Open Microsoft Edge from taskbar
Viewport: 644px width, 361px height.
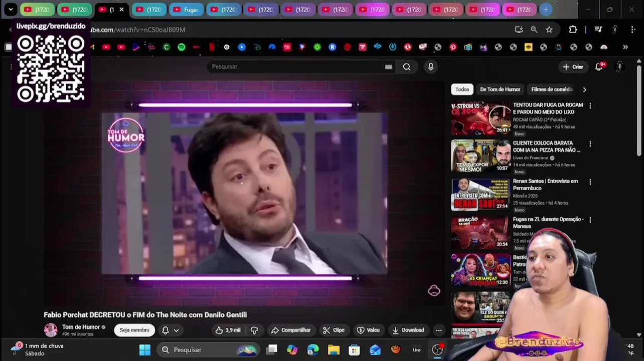[313, 349]
